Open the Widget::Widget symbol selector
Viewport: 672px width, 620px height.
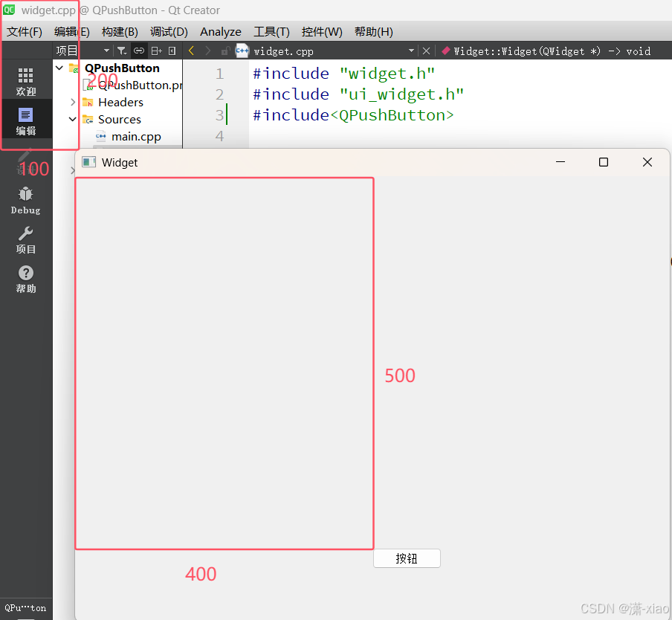click(552, 51)
